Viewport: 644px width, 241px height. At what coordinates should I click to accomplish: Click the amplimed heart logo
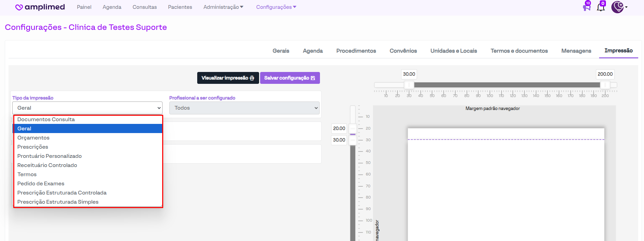(19, 7)
